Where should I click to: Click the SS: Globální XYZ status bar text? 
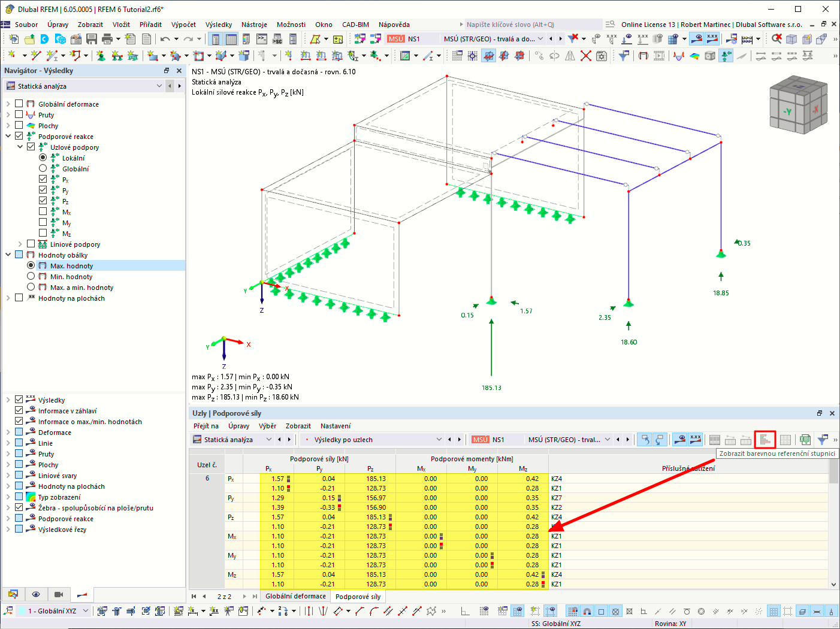point(556,624)
